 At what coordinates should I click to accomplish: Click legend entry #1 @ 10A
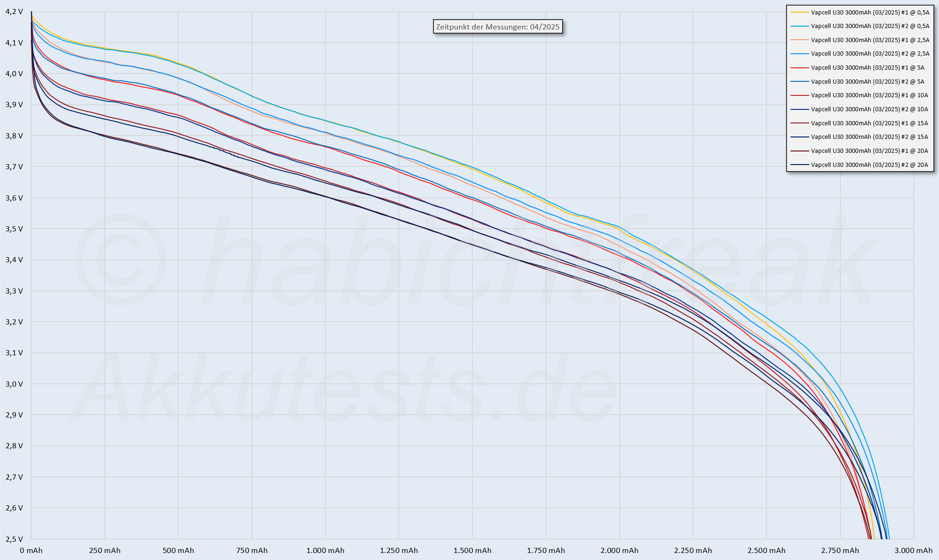(869, 95)
